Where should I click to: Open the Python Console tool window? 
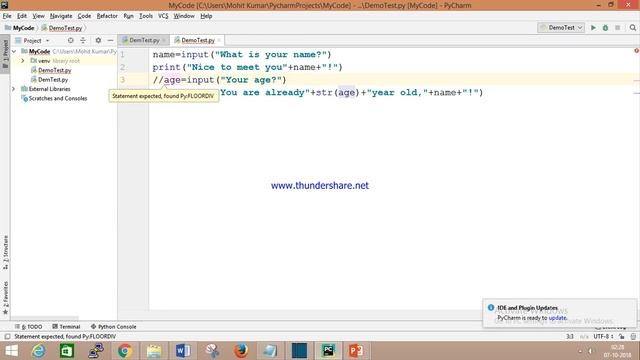pyautogui.click(x=113, y=327)
